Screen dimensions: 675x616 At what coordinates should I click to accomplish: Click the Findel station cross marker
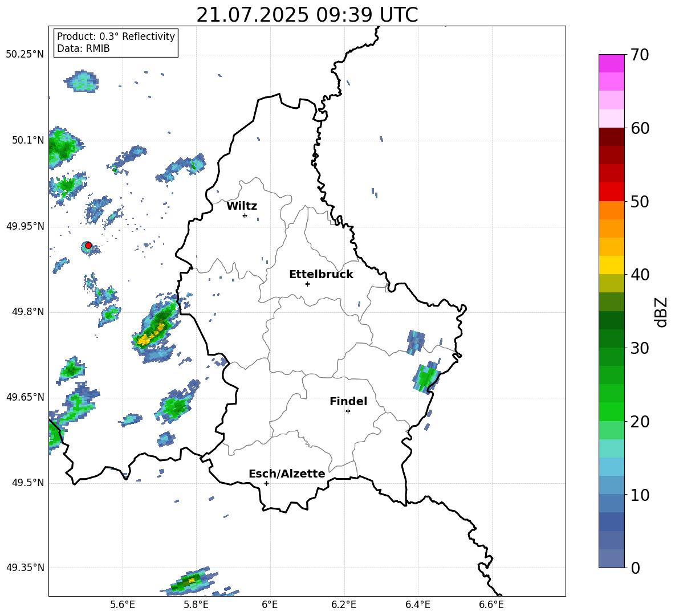(348, 411)
